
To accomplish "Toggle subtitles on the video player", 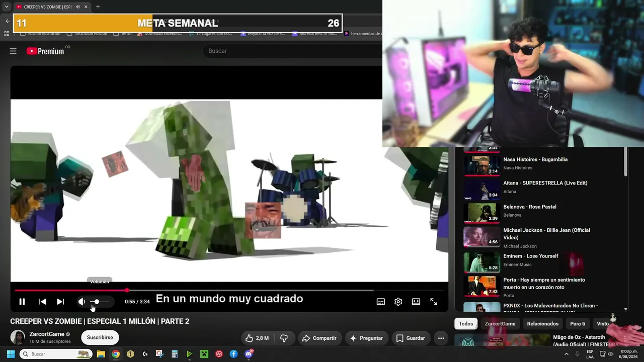I will (x=381, y=302).
